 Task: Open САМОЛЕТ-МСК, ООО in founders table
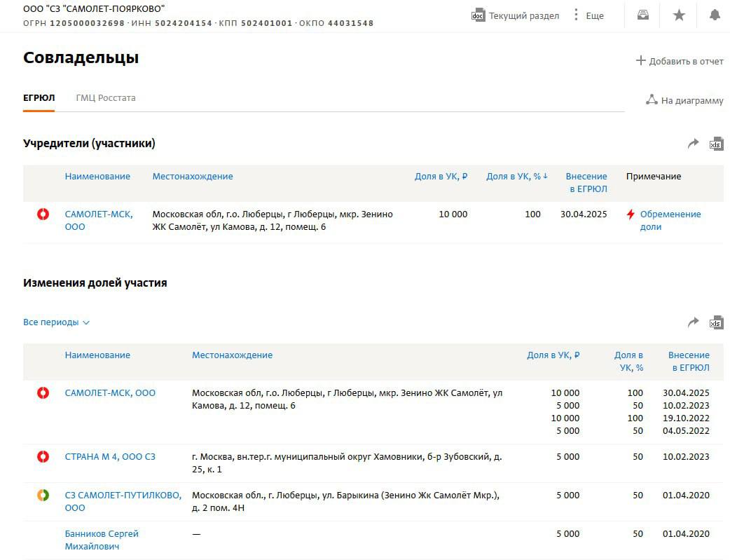(x=99, y=220)
